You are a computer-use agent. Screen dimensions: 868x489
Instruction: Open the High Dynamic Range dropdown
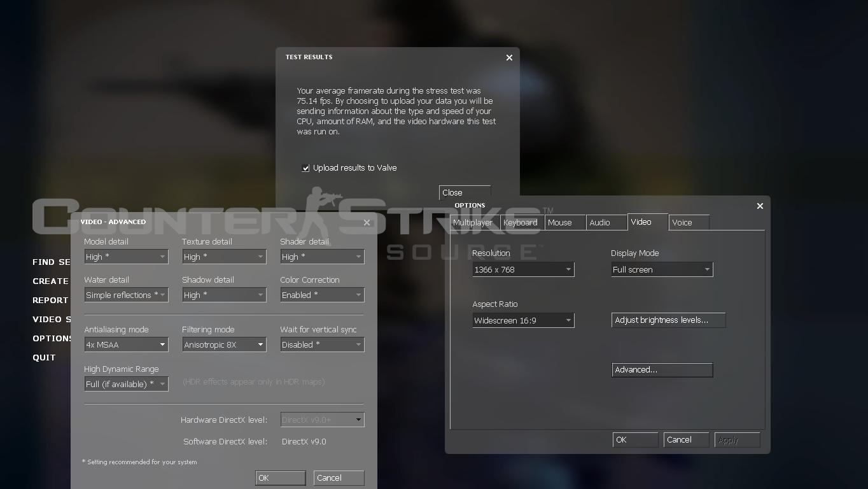[126, 384]
